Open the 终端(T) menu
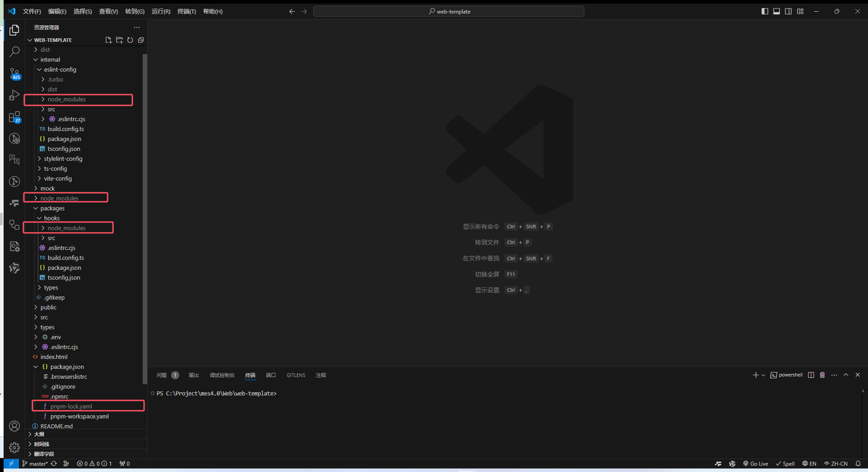This screenshot has height=472, width=868. (x=187, y=11)
